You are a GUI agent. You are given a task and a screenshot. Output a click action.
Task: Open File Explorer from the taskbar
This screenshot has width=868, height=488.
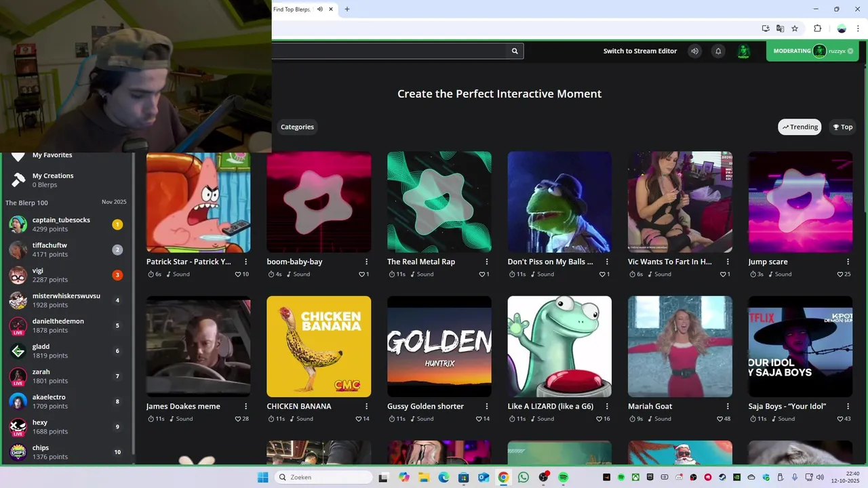tap(424, 477)
